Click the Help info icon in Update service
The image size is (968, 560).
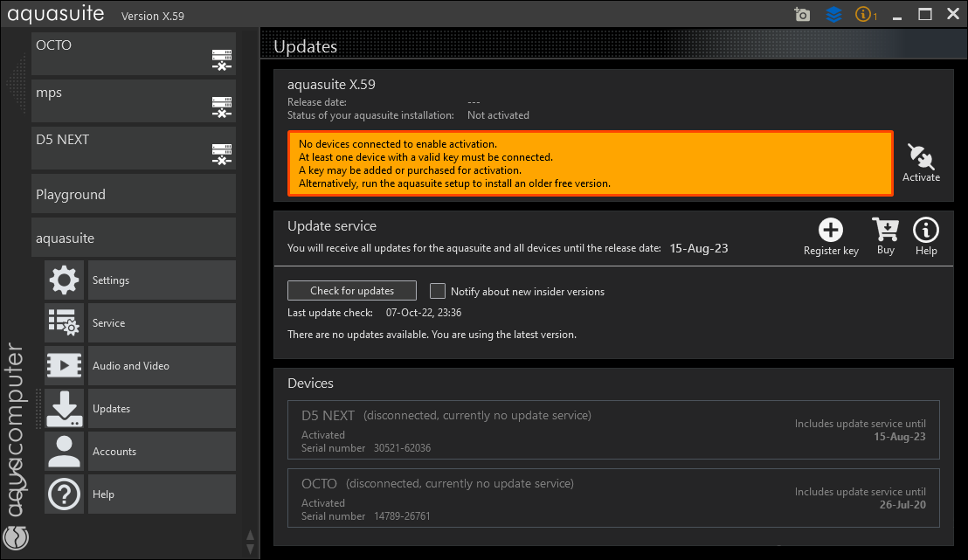pyautogui.click(x=926, y=230)
